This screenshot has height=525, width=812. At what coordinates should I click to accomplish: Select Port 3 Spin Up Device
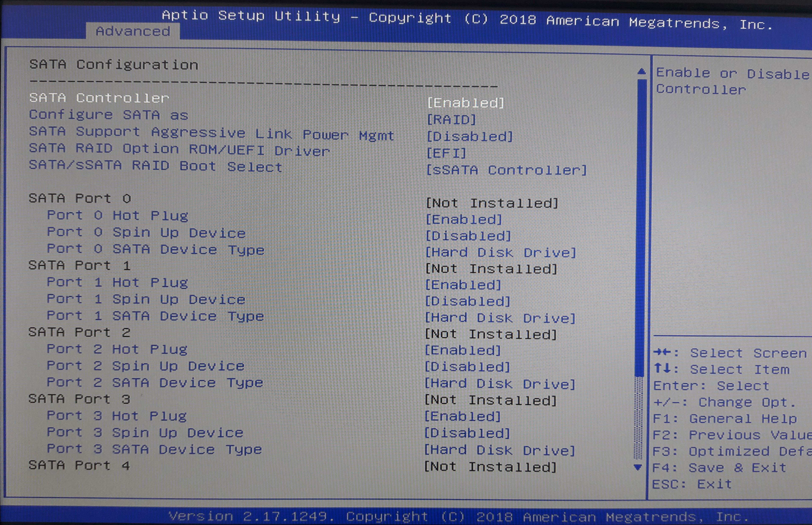[145, 433]
